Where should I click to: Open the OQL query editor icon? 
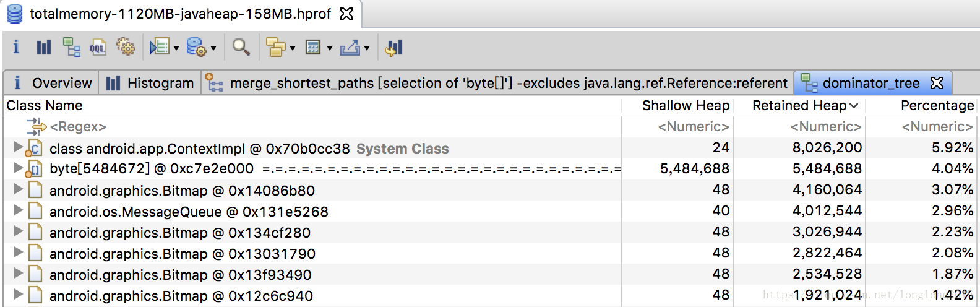point(98,47)
